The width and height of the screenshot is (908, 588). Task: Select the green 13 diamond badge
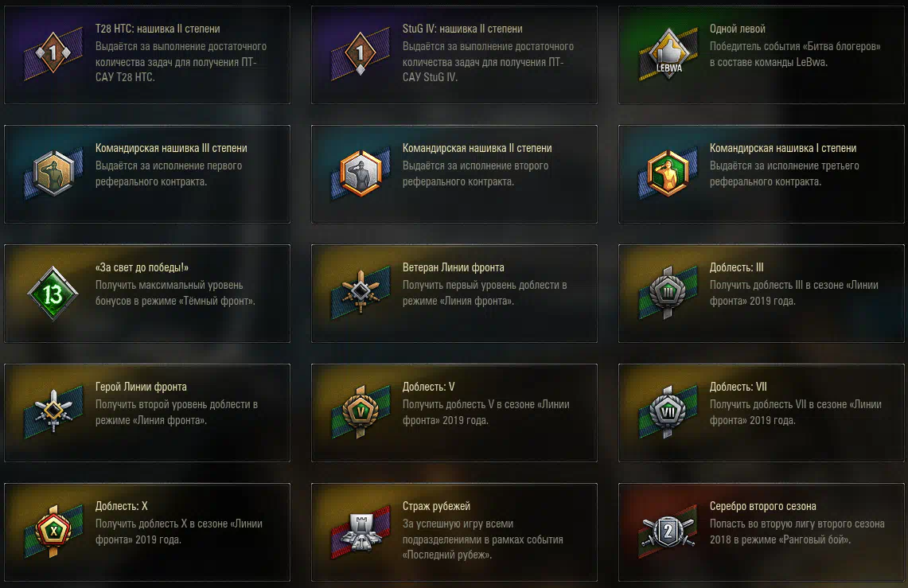pos(53,294)
